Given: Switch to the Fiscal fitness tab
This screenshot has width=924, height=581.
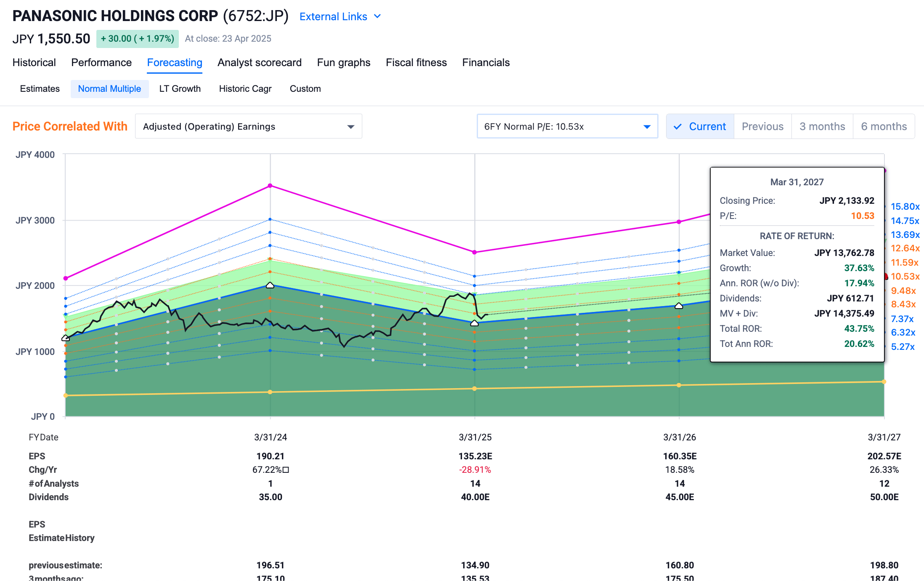Looking at the screenshot, I should (416, 63).
